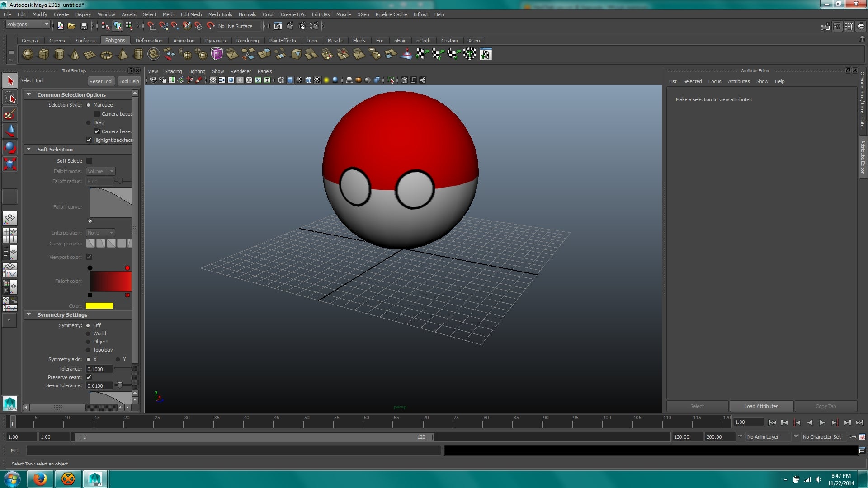Activate the Rotate tool sphere icon

pos(10,147)
